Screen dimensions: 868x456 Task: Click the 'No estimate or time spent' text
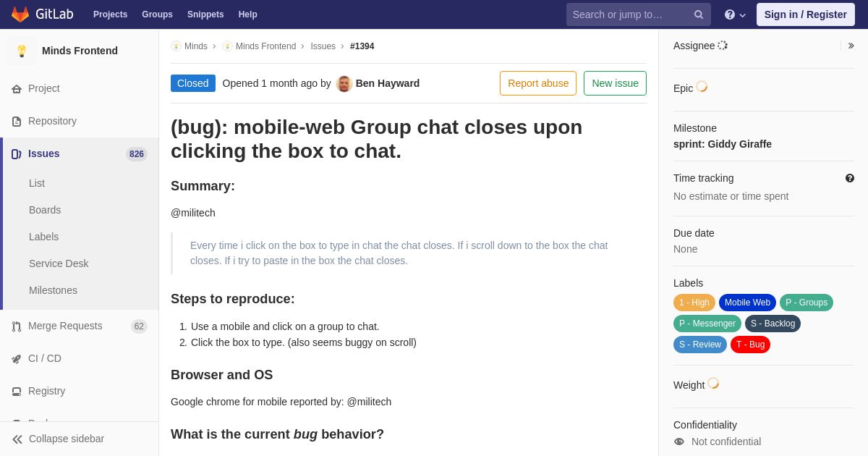click(x=731, y=196)
